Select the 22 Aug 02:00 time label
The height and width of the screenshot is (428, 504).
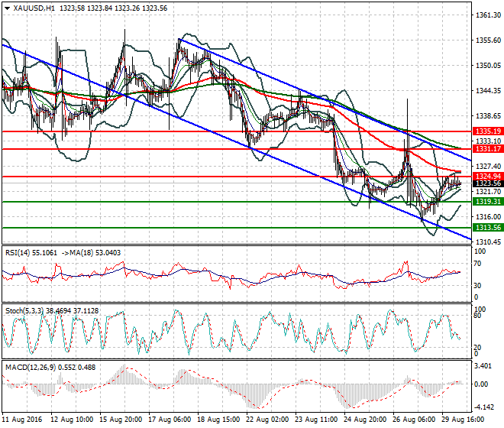(x=267, y=420)
